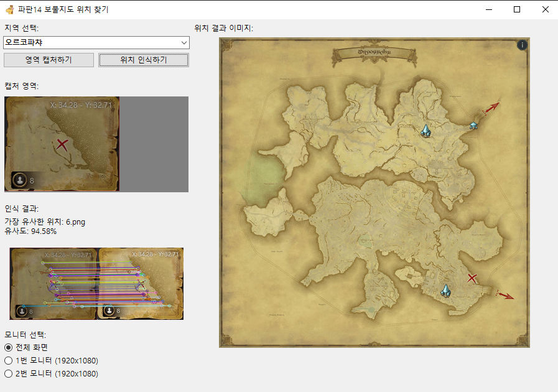Viewport: 558px width, 392px height.
Task: Minimize the 파판14 보물지도 window
Action: 489,9
